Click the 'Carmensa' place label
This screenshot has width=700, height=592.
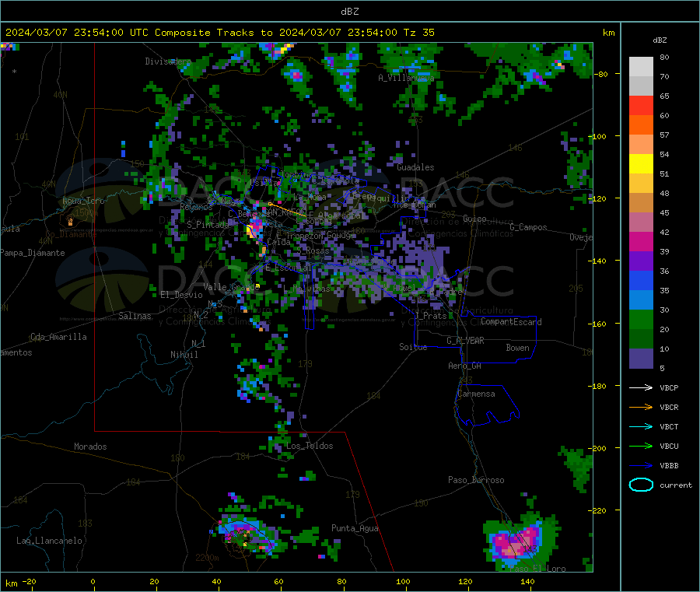coord(476,394)
